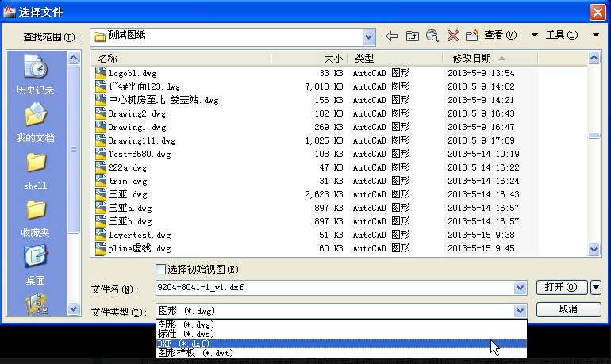Select file 三亚b.dwg
This screenshot has width=611, height=364.
click(x=130, y=221)
